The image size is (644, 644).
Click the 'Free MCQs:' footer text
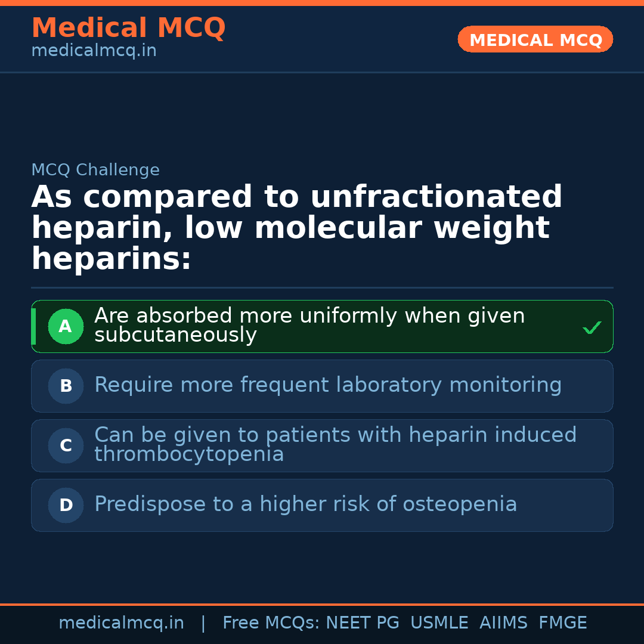click(271, 623)
